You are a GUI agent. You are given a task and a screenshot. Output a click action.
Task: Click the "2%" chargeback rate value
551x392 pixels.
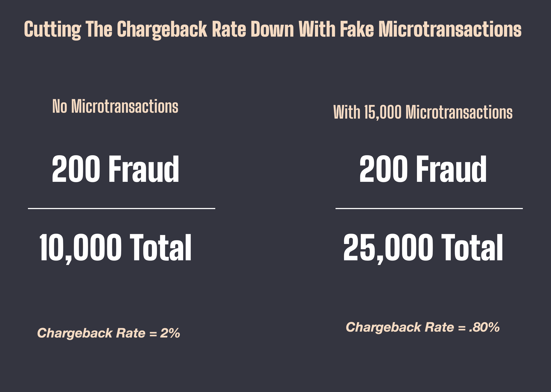click(170, 333)
